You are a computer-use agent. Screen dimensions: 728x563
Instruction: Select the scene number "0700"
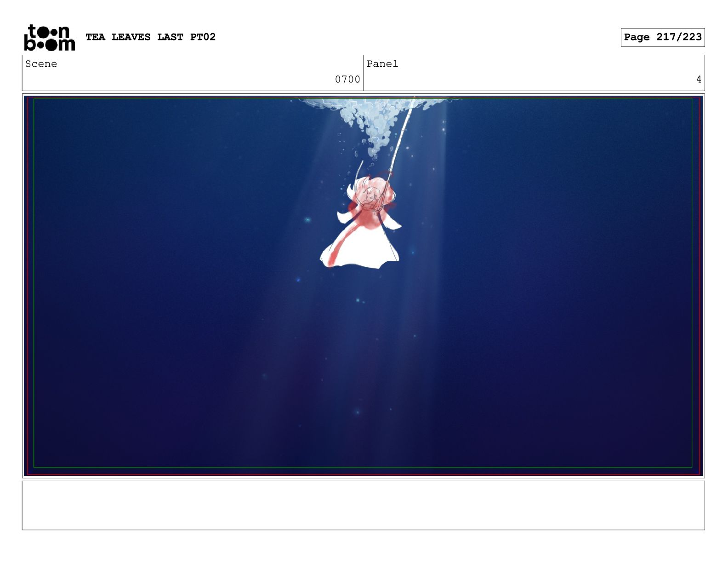[x=347, y=80]
